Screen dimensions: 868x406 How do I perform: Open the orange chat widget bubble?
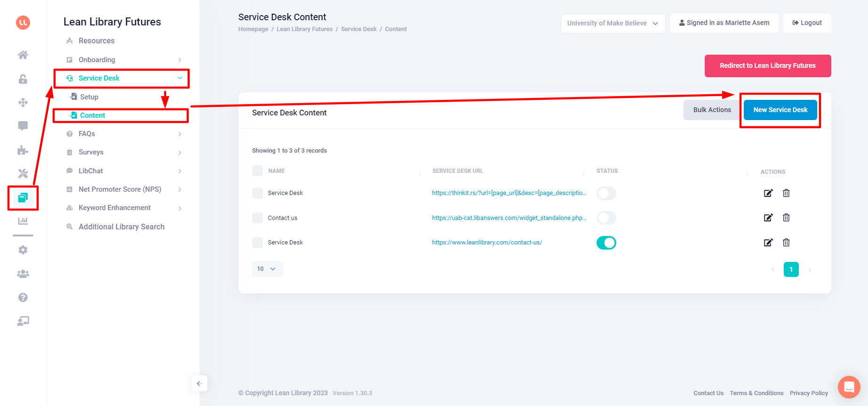(849, 387)
